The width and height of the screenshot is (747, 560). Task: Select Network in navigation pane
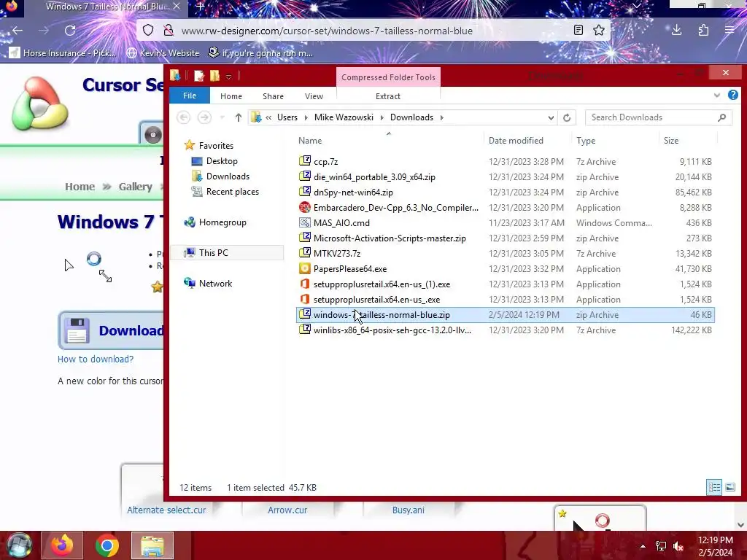click(x=215, y=284)
